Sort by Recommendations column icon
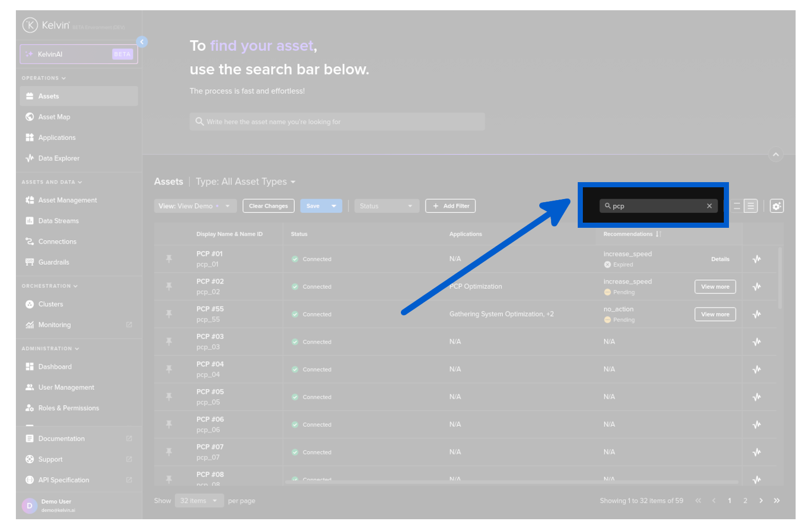 (x=658, y=234)
